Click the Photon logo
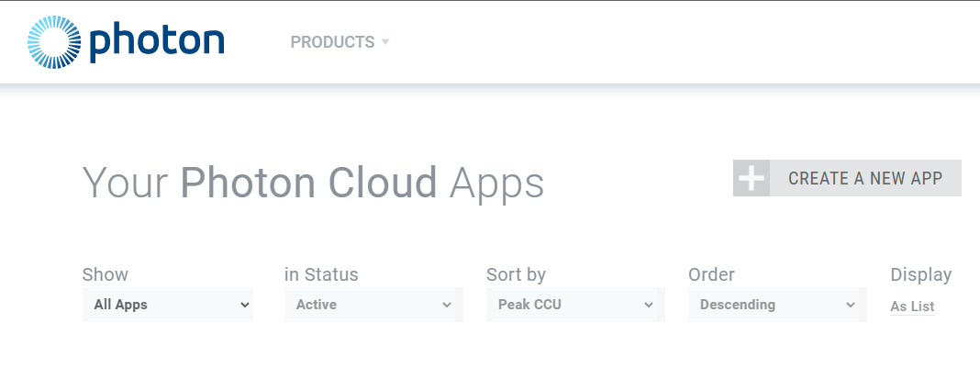 pos(126,42)
